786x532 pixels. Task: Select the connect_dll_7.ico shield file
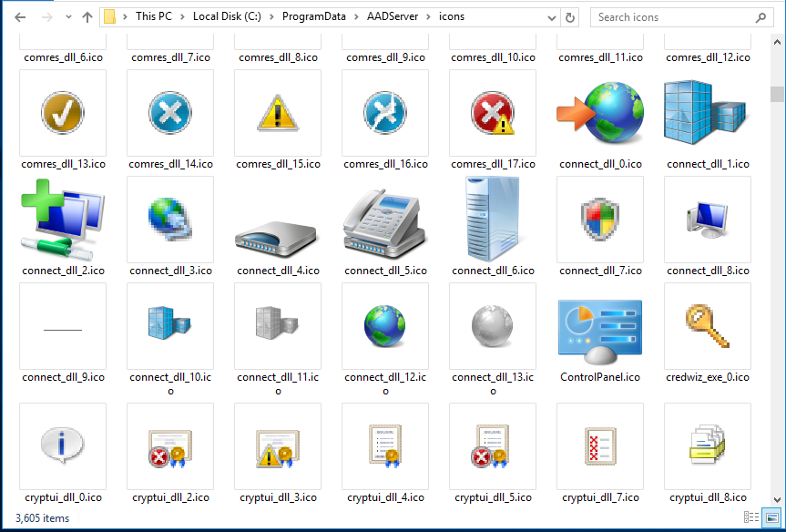600,220
